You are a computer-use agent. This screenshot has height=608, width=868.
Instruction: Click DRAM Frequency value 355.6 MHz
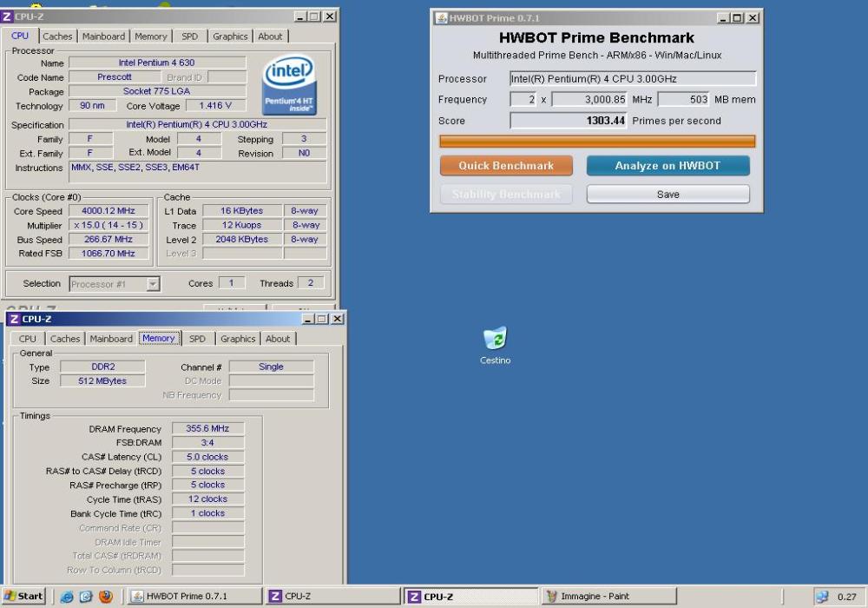pyautogui.click(x=207, y=428)
